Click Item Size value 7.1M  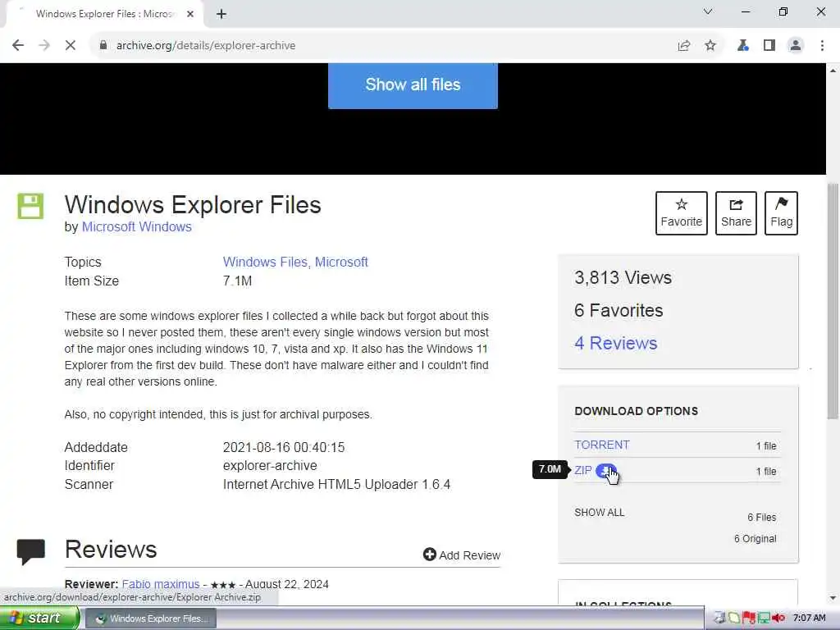237,281
